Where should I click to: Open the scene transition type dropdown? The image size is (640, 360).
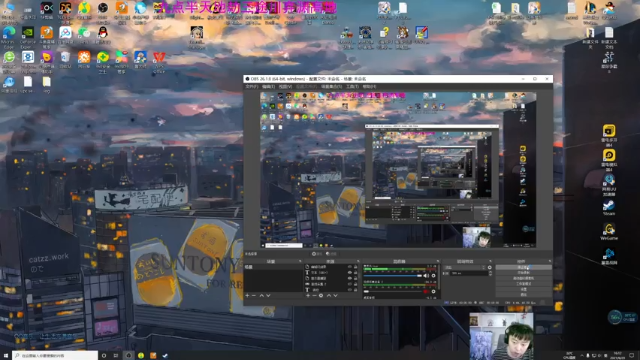coord(464,267)
